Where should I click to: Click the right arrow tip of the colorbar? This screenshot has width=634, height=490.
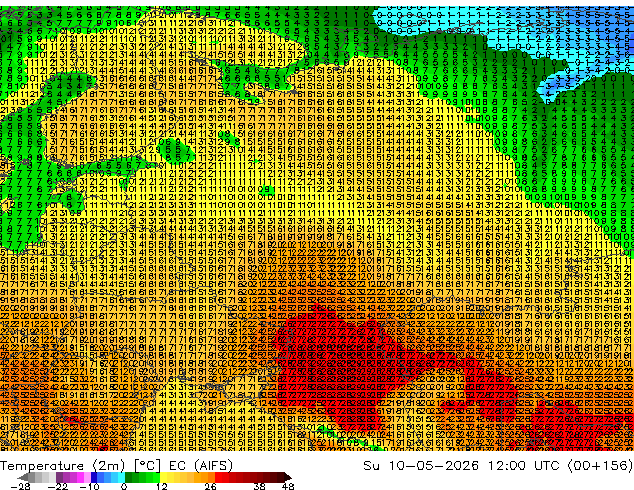(290, 477)
